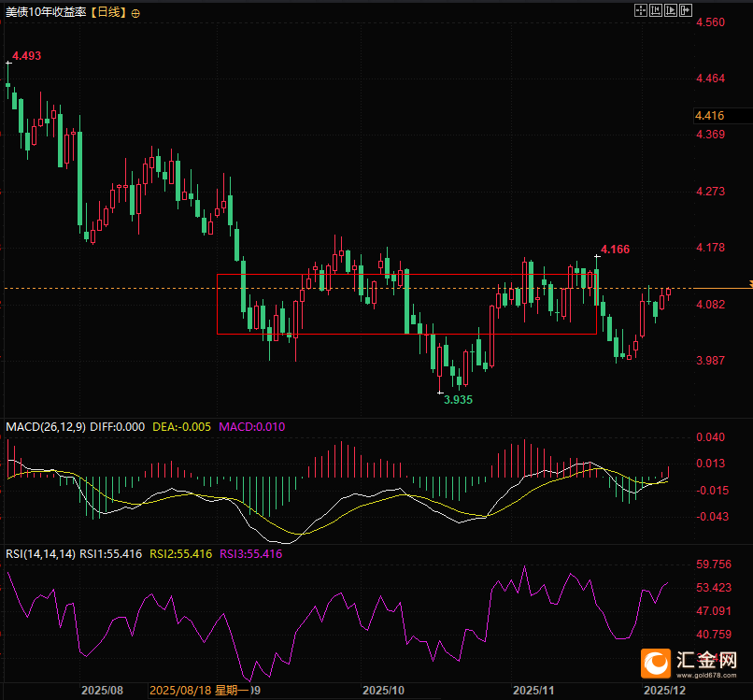This screenshot has width=753, height=700.
Task: Click the orange arrow marker at right edge
Action: (x=748, y=283)
